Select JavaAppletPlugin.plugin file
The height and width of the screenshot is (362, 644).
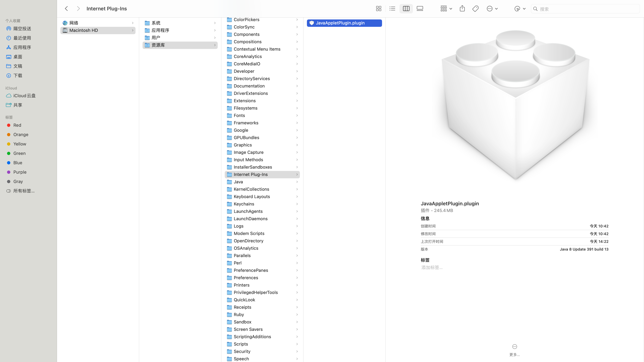pyautogui.click(x=344, y=23)
